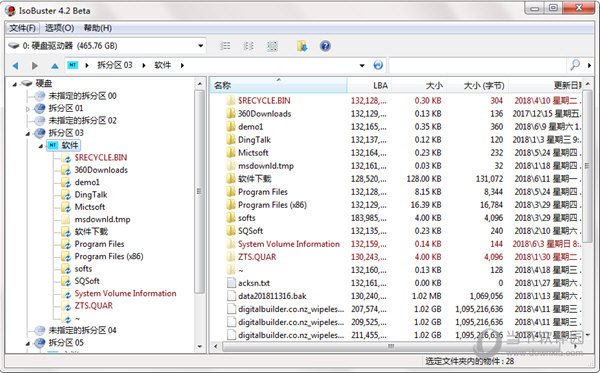Click 拆分区 03 in the breadcrumb path
The image size is (600, 373).
(114, 65)
